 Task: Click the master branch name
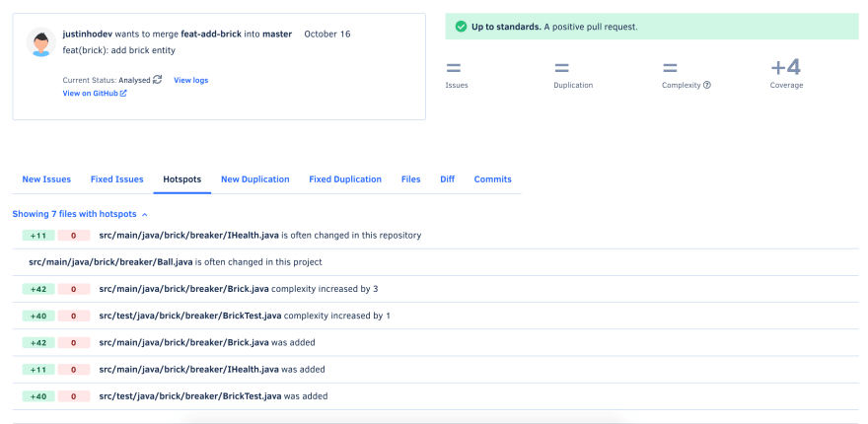277,35
